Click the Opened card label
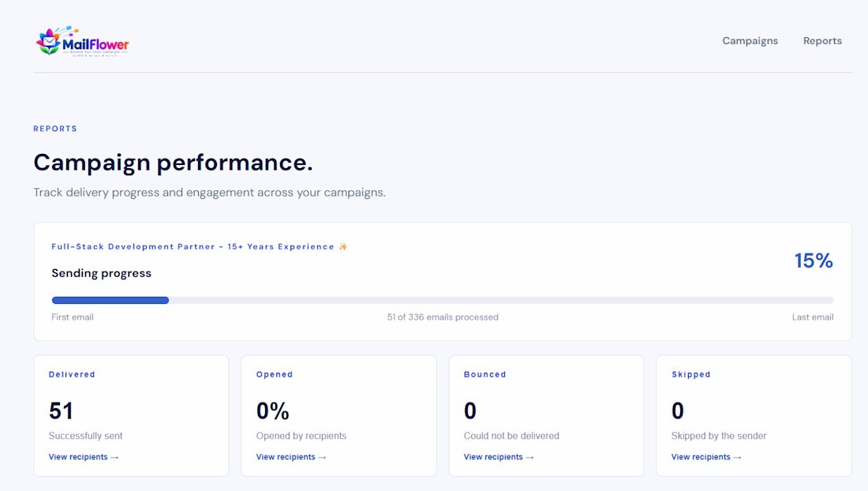Viewport: 868px width, 491px height. 275,374
